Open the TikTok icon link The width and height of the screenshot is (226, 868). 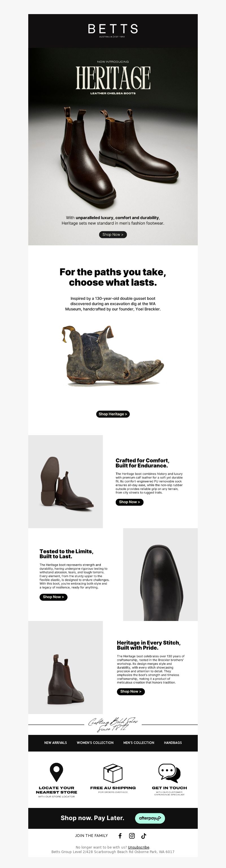144,836
